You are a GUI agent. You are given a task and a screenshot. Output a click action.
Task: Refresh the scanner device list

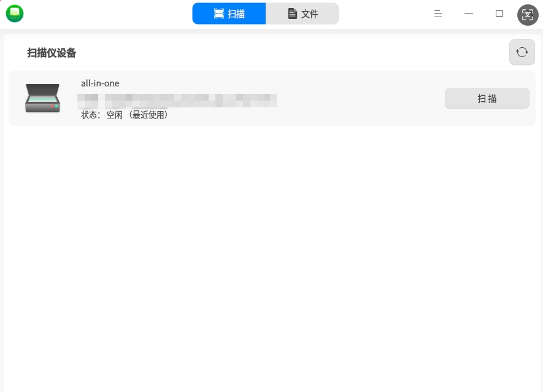[x=522, y=52]
